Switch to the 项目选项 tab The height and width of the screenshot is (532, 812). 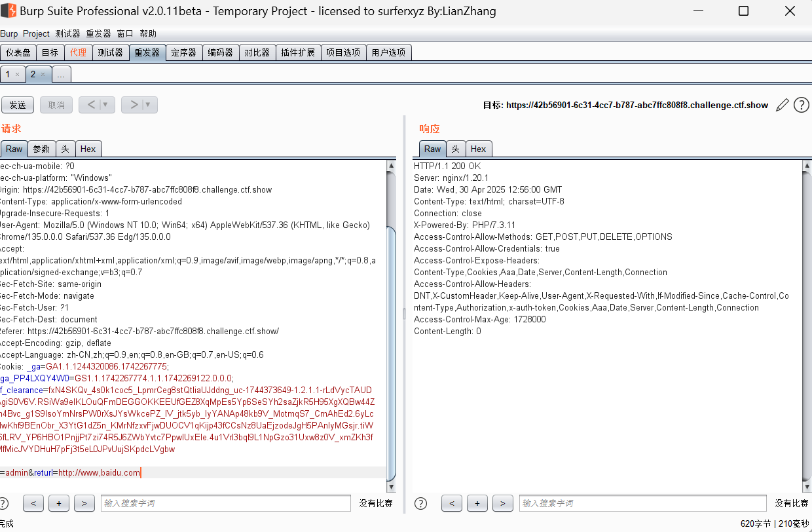(x=344, y=52)
